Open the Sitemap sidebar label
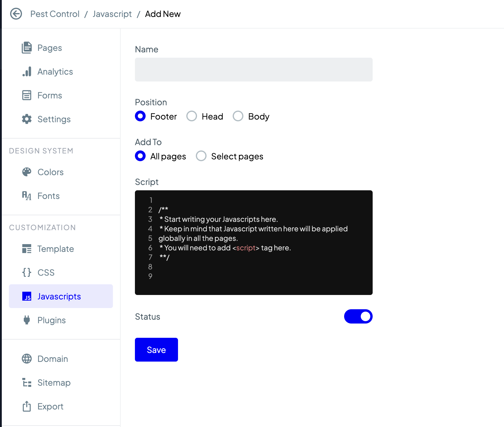The width and height of the screenshot is (504, 427). click(54, 383)
